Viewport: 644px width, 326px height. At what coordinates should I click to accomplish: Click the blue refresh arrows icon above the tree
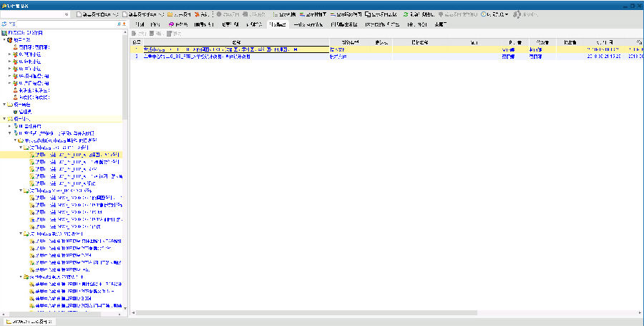(x=4, y=24)
